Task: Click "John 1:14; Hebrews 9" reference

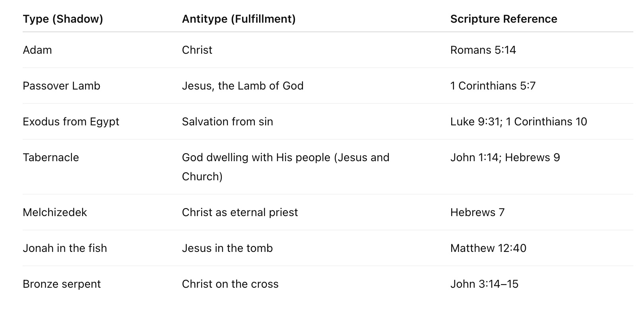Action: 505,158
